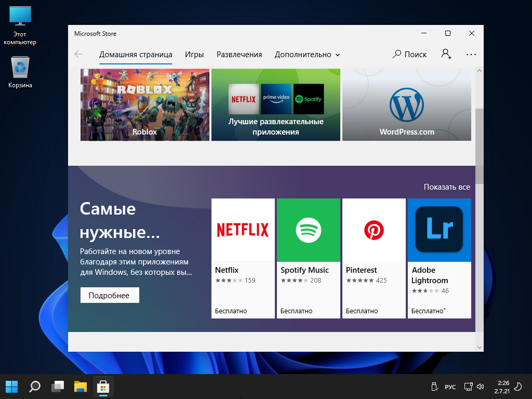Viewport: 532px width, 399px height.
Task: Click the Показать все link
Action: (x=446, y=187)
